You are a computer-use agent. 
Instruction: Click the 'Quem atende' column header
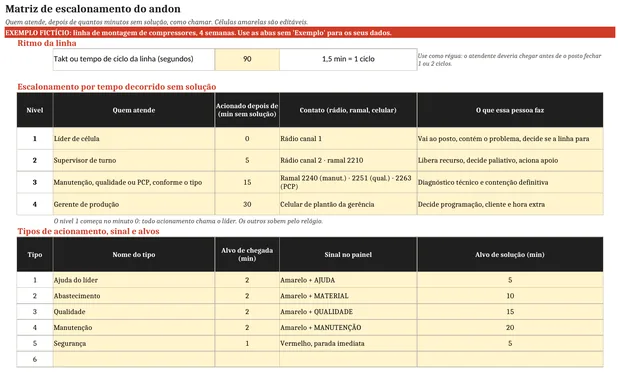coord(134,110)
